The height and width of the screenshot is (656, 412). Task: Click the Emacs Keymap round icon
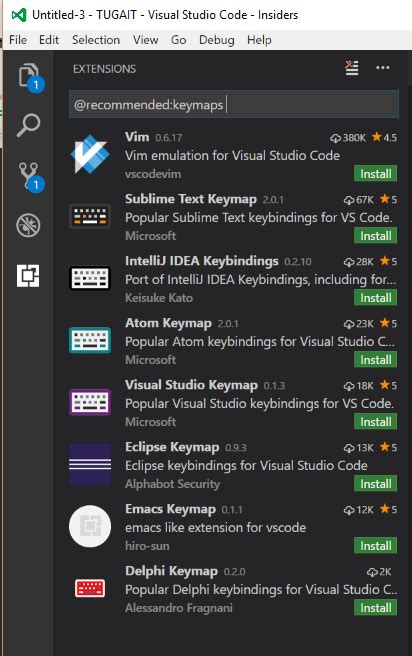90,526
